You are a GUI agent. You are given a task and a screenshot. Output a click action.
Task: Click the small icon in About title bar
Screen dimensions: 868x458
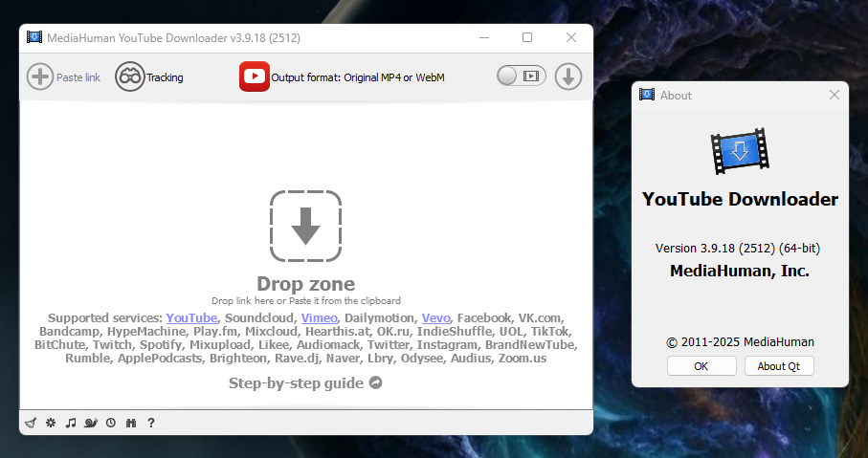(647, 95)
